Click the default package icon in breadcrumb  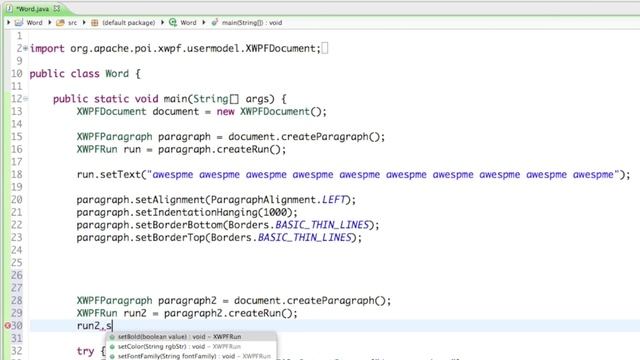pos(95,23)
